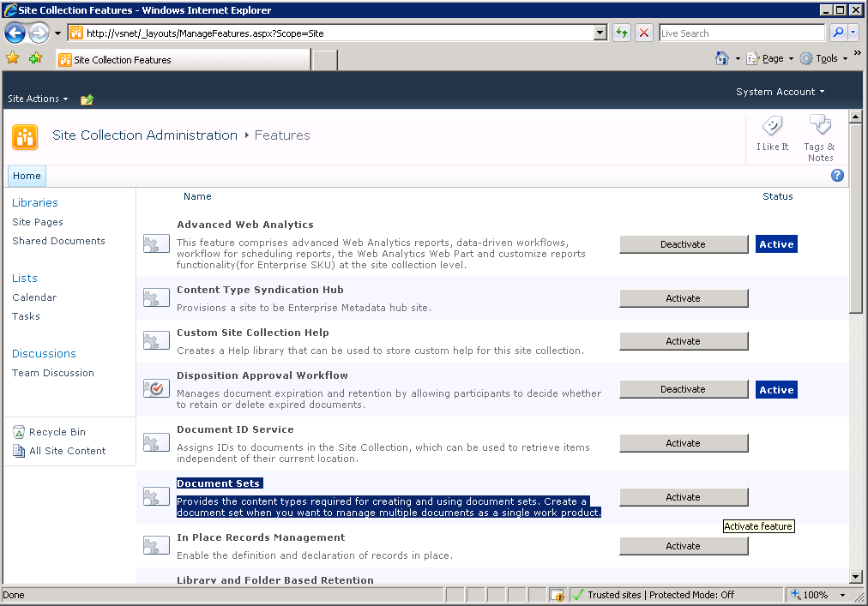
Task: Click the Navigate Up folder icon
Action: (87, 99)
